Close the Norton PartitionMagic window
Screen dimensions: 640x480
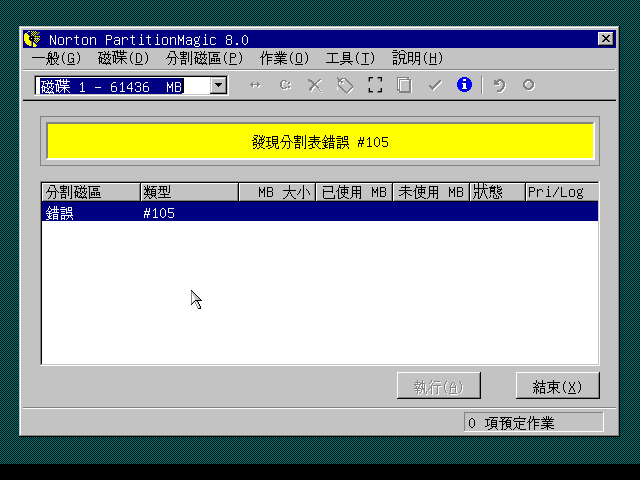[x=606, y=39]
